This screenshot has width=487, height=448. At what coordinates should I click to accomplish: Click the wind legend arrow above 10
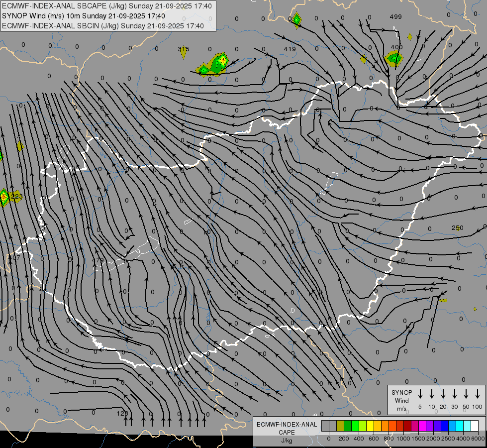coord(432,394)
